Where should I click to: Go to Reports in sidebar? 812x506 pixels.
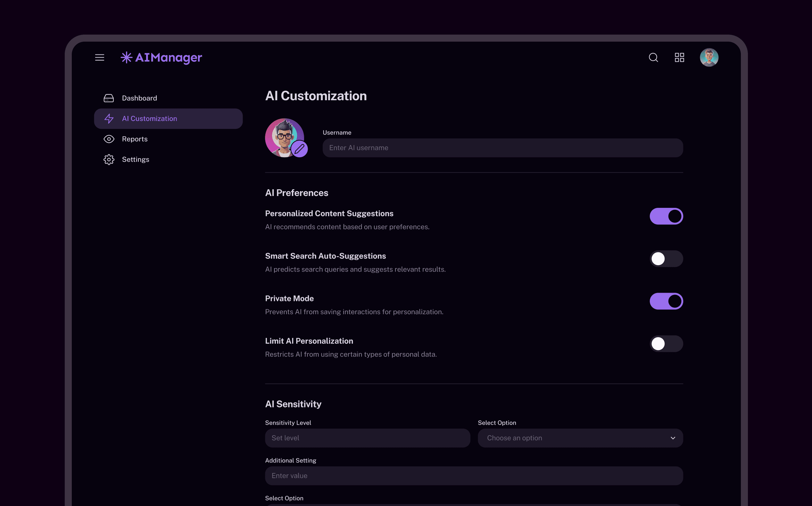coord(135,139)
